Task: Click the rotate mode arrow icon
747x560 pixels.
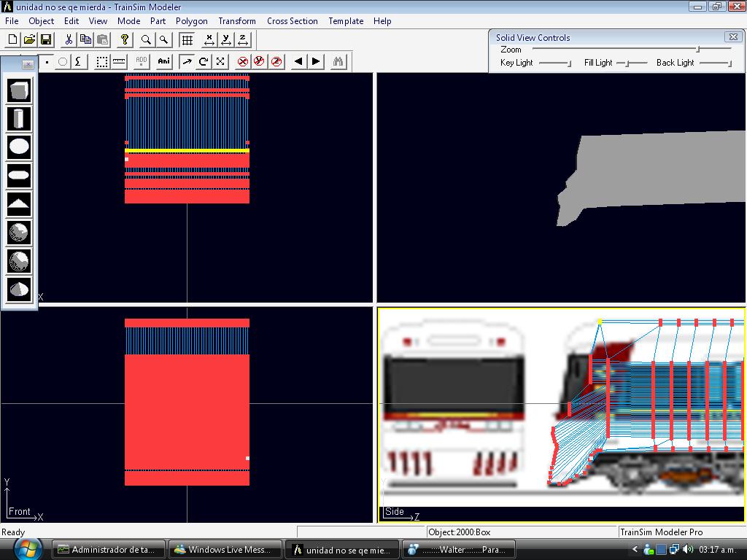Action: (204, 61)
